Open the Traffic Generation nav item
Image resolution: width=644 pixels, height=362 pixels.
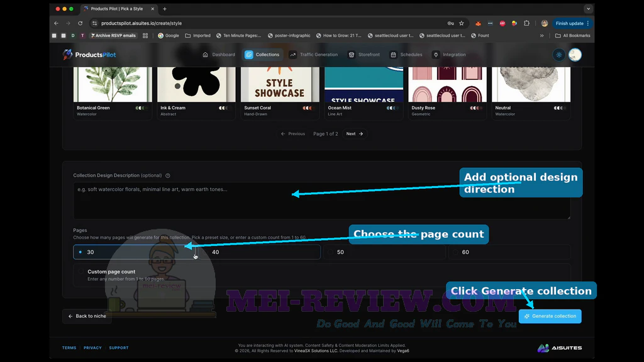coord(314,55)
